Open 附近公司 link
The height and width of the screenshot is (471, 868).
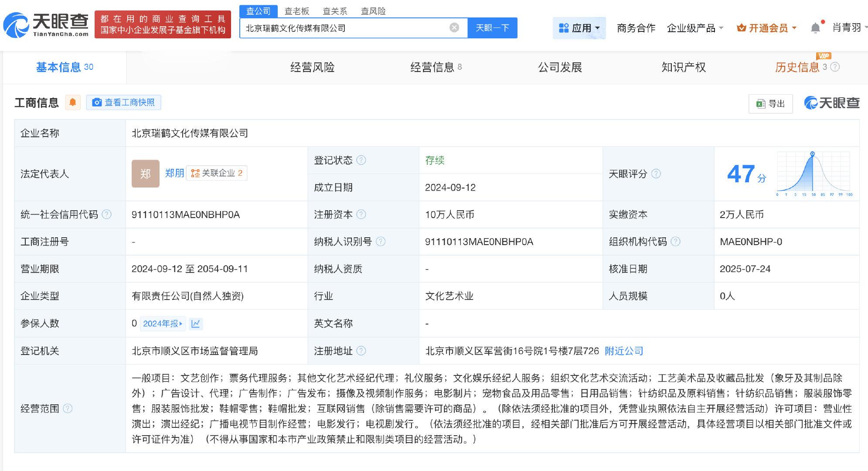coord(624,351)
